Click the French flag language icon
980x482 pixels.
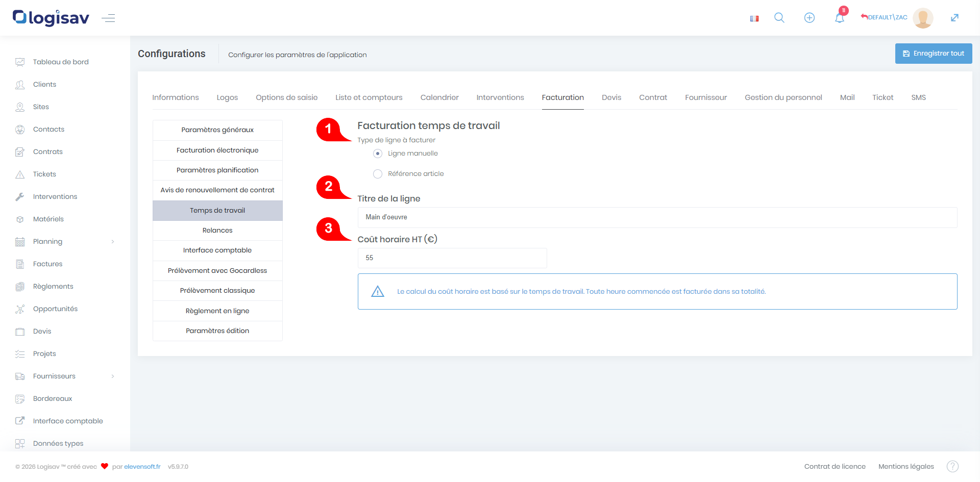pos(754,18)
